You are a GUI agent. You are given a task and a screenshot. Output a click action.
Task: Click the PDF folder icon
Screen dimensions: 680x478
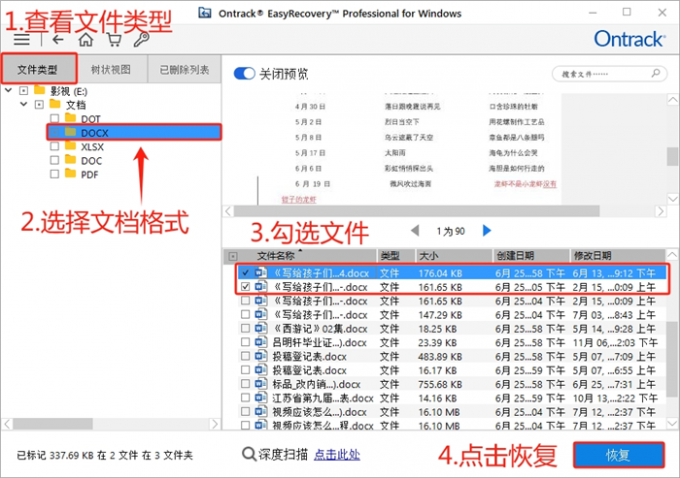point(70,174)
